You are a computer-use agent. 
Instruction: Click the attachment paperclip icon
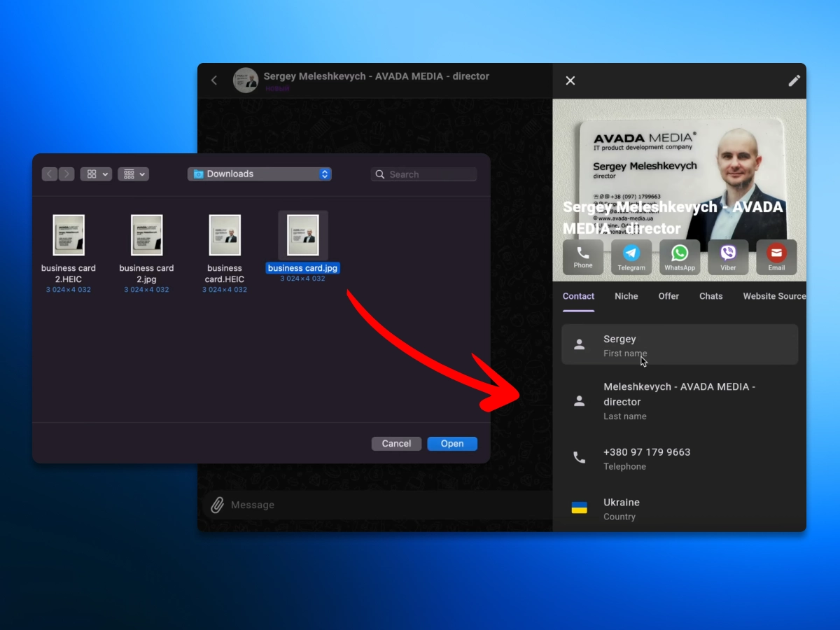click(217, 505)
